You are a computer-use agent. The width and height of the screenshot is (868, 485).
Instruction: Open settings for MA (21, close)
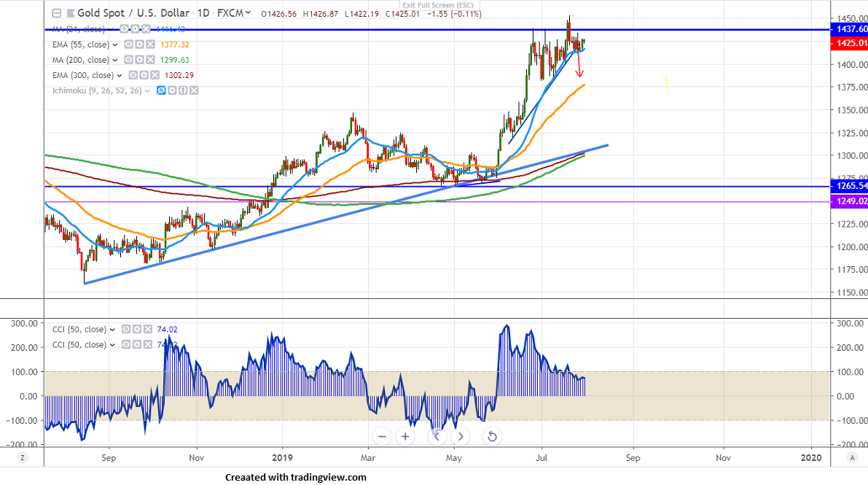pyautogui.click(x=135, y=29)
